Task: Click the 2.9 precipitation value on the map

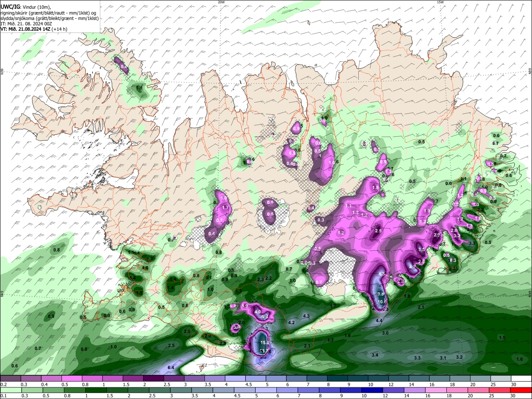Action: 437,235
